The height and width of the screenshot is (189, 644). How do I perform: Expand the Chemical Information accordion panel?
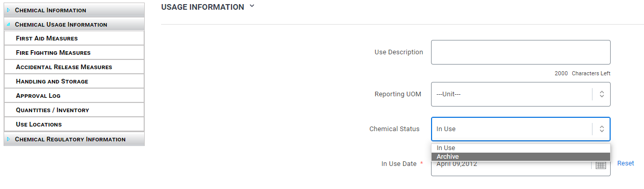click(74, 10)
